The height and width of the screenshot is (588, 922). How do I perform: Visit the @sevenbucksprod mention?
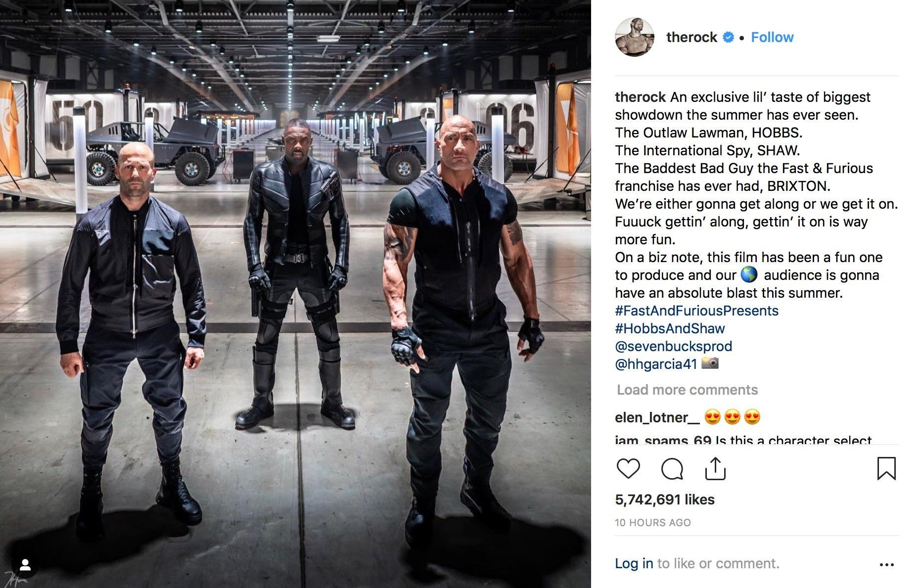[673, 346]
